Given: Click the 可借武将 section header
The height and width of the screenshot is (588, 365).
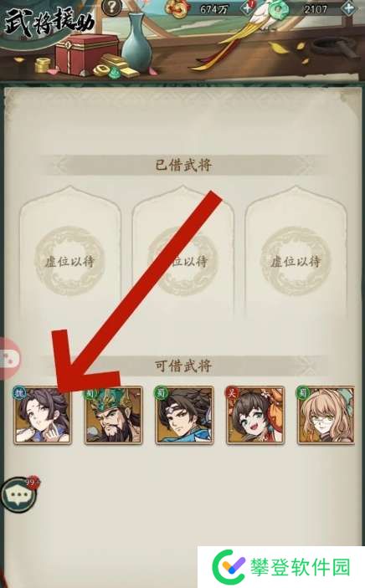Looking at the screenshot, I should point(183,366).
